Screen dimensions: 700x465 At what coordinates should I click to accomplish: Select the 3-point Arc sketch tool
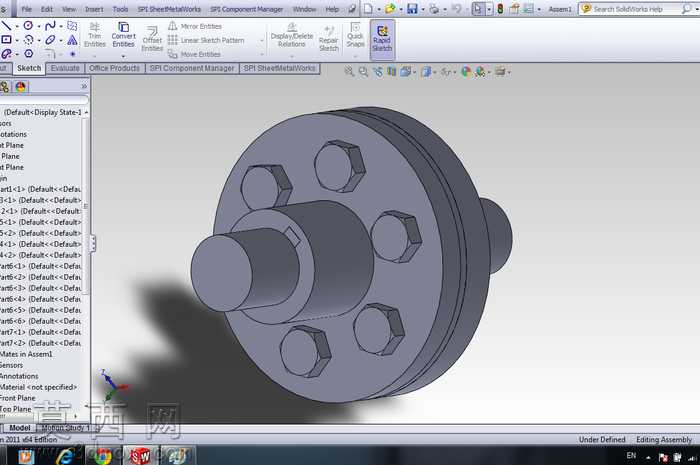click(28, 40)
